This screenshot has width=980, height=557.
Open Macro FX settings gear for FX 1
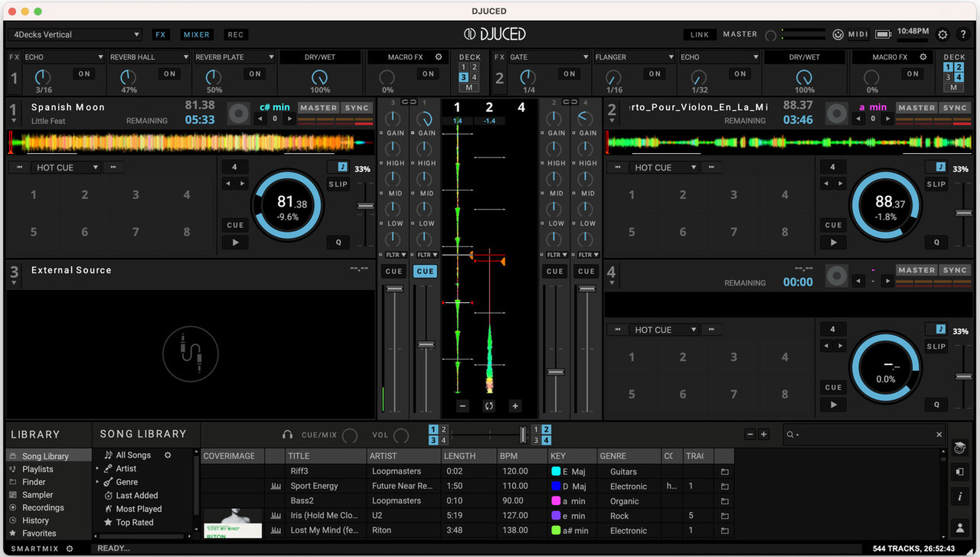pos(439,57)
